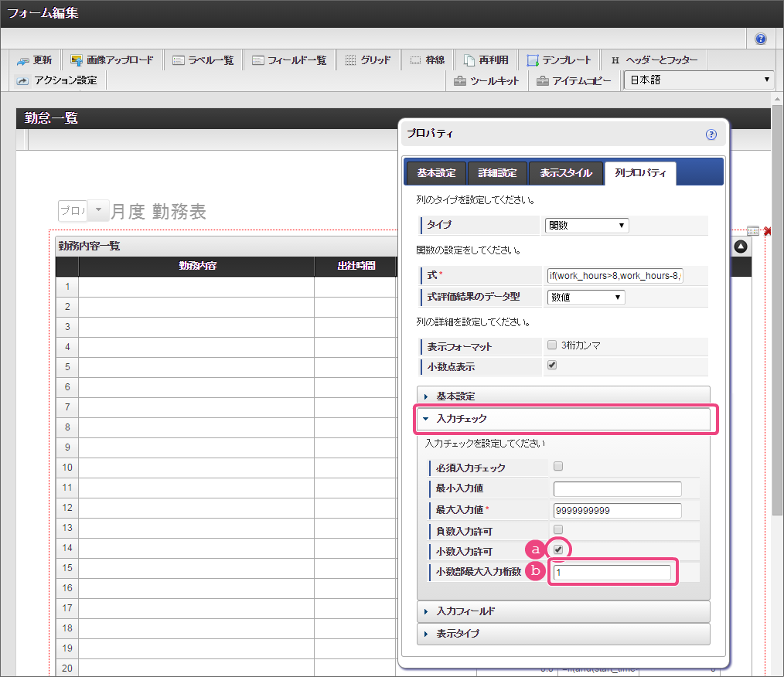The image size is (784, 677).
Task: Click the 更新 update toolbar icon
Action: [34, 60]
